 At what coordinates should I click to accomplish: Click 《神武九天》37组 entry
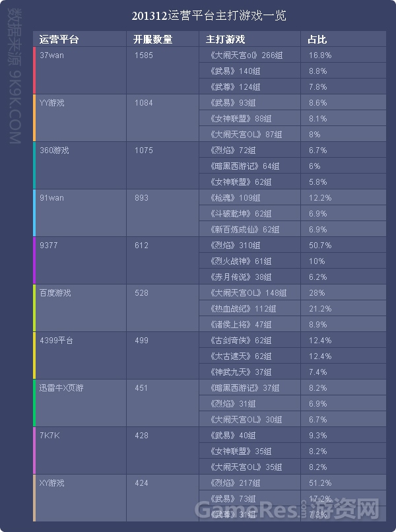pos(240,372)
